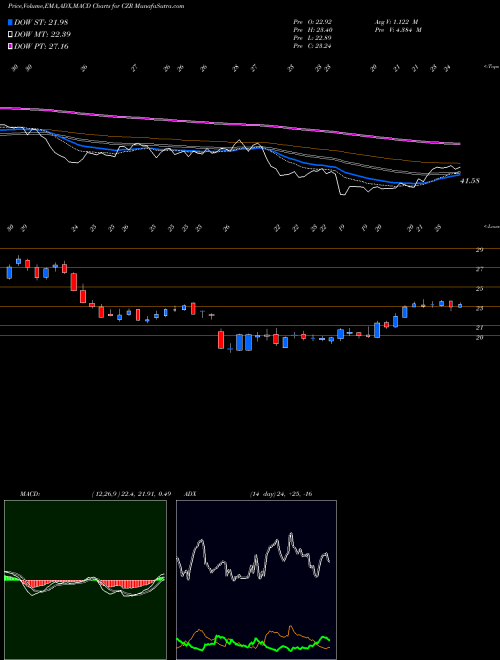
Task: Click MACD values (12,26,9) 22.4, 21.91, 0.49
Action: pyautogui.click(x=131, y=494)
